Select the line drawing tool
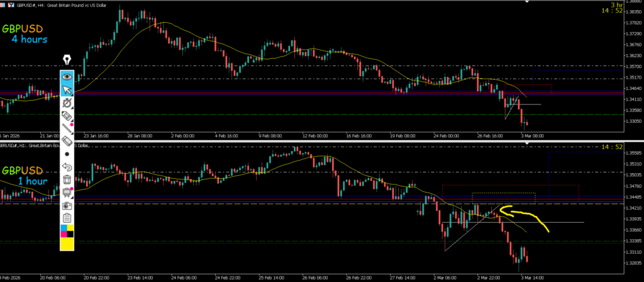This screenshot has width=644, height=282. [x=67, y=128]
